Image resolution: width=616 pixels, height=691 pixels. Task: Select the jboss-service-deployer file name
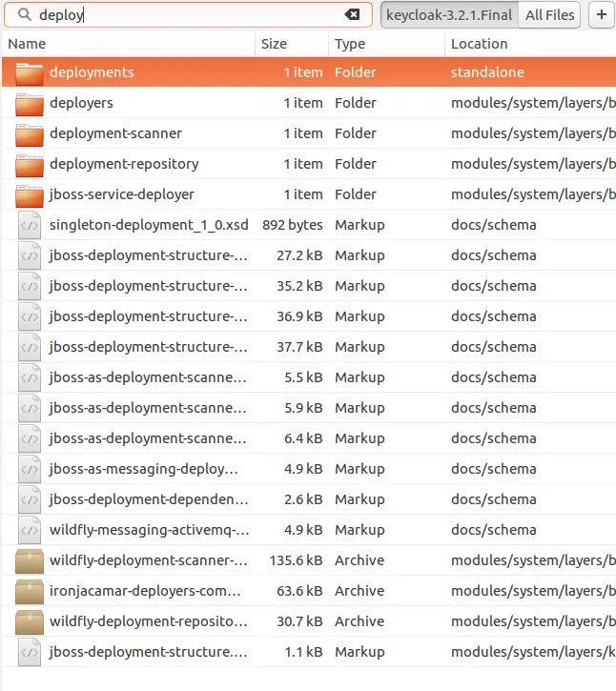(122, 194)
